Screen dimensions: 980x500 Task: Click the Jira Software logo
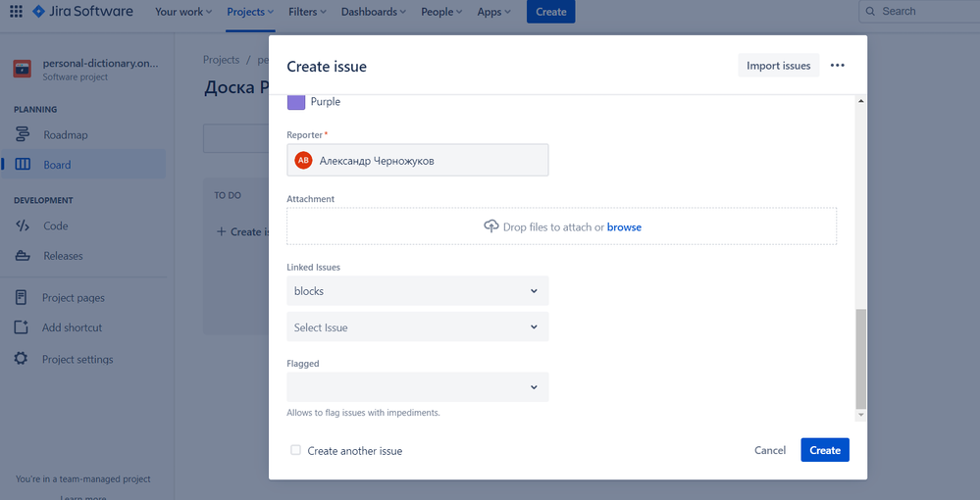pyautogui.click(x=82, y=11)
